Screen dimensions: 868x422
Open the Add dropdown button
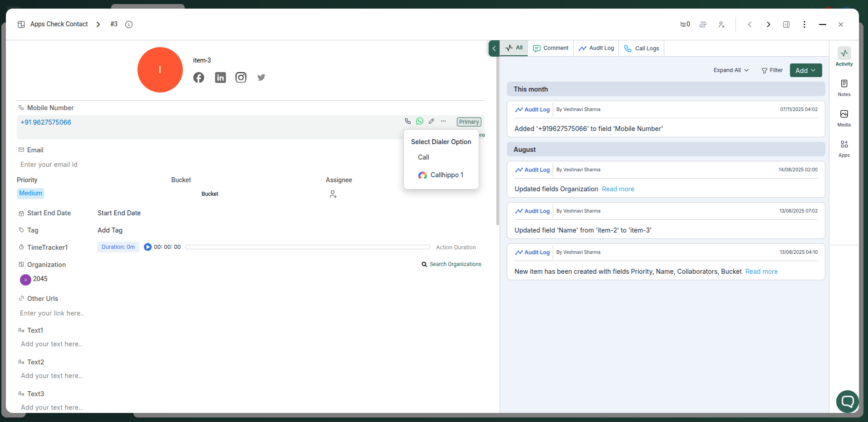805,70
